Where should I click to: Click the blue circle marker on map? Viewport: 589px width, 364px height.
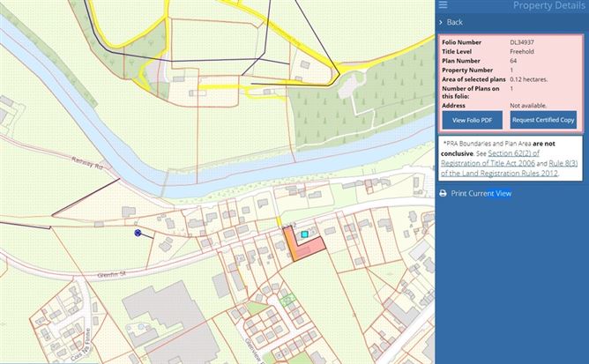tap(138, 233)
